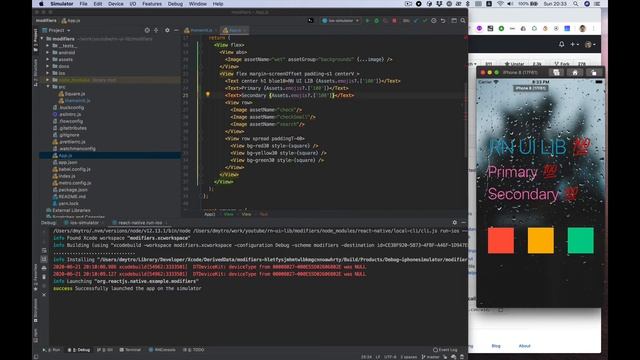This screenshot has width=640, height=360.
Task: Click the yellow lightbulb intention icon
Action: 208,95
